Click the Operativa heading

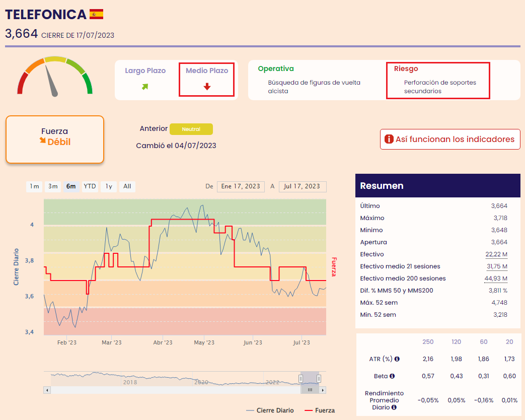276,68
